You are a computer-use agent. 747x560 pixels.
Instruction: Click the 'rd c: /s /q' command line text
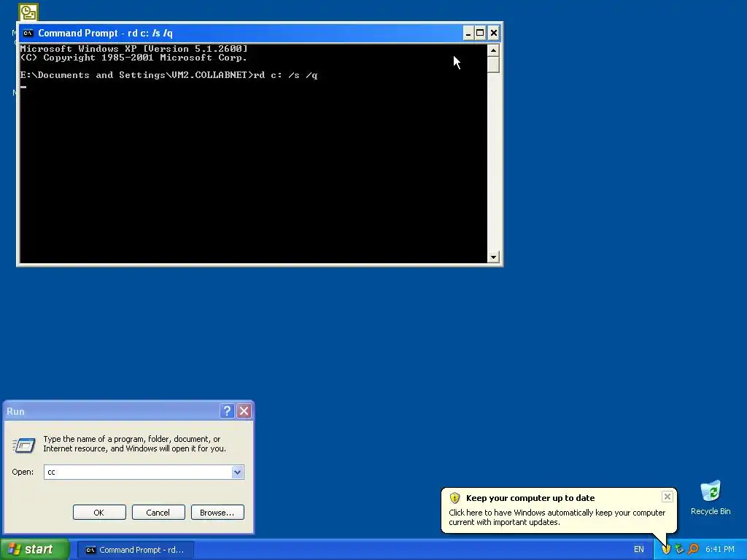(286, 75)
